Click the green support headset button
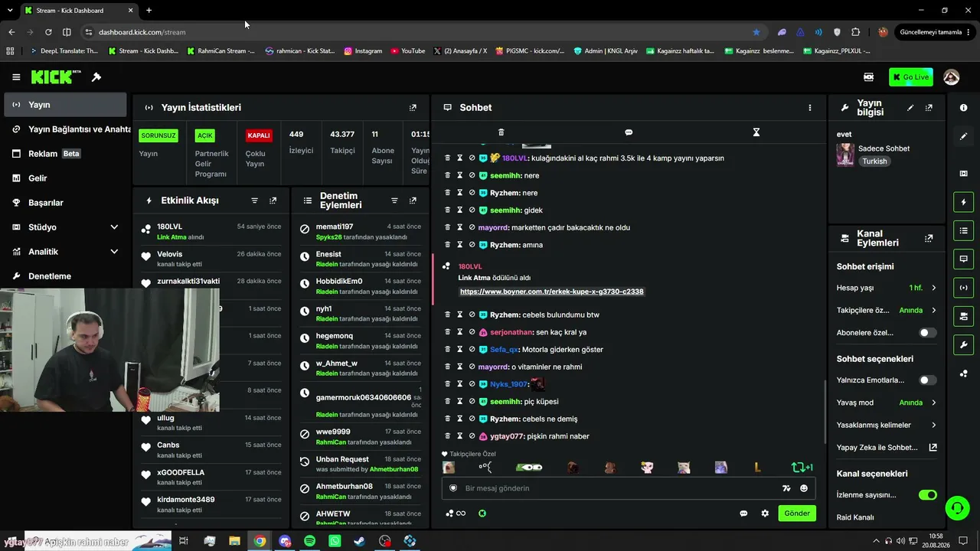The height and width of the screenshot is (551, 980). (956, 508)
